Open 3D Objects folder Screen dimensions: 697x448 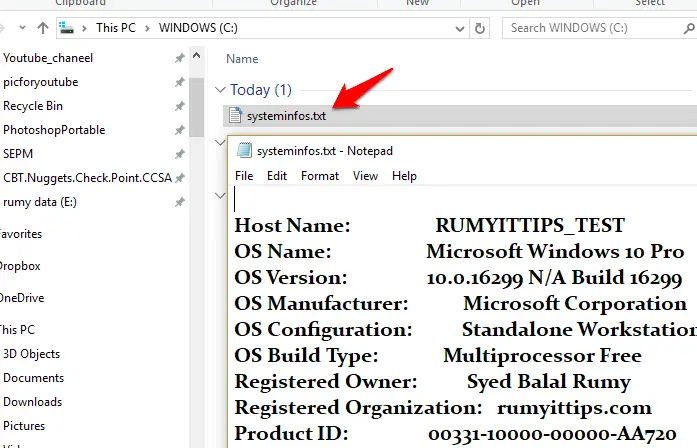coord(31,354)
